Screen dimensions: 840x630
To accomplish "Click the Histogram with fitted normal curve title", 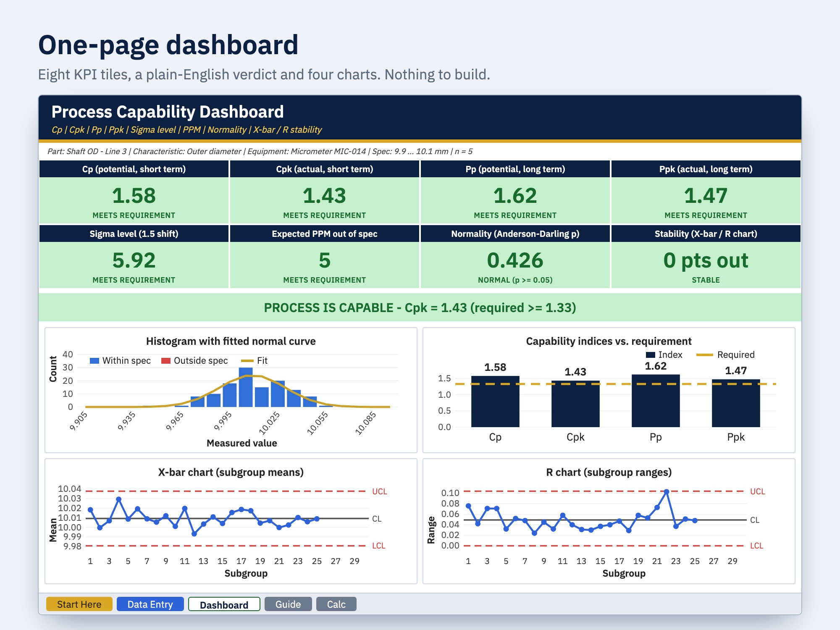I will (x=231, y=341).
